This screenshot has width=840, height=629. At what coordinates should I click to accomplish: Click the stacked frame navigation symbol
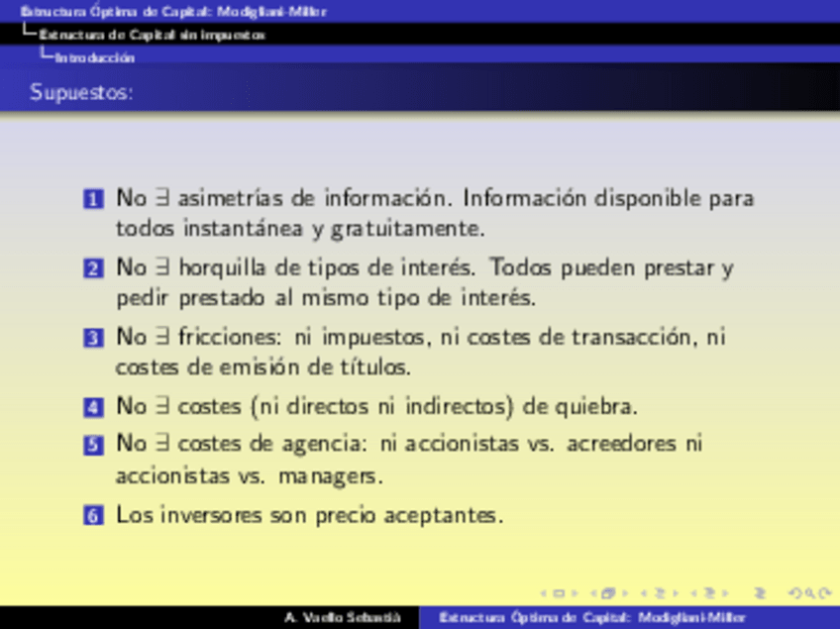pyautogui.click(x=608, y=593)
